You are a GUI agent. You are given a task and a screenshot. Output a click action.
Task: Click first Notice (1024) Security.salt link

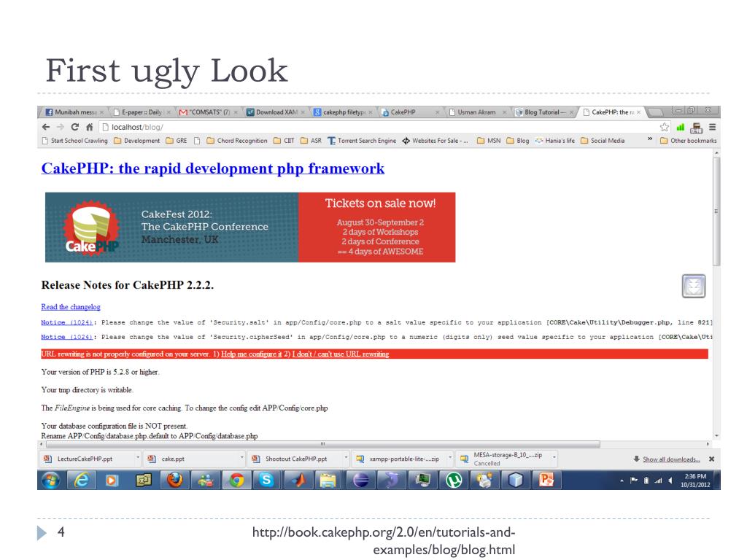66,322
